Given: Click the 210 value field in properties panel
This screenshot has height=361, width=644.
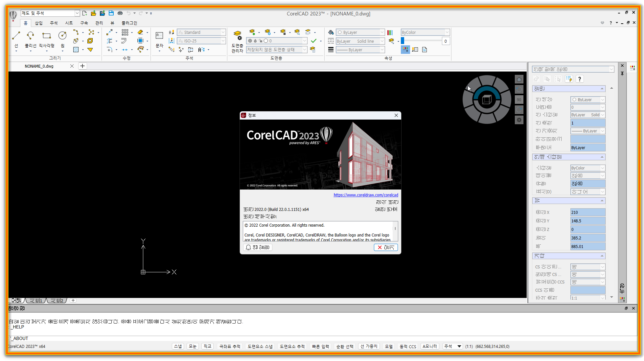Looking at the screenshot, I should [588, 212].
